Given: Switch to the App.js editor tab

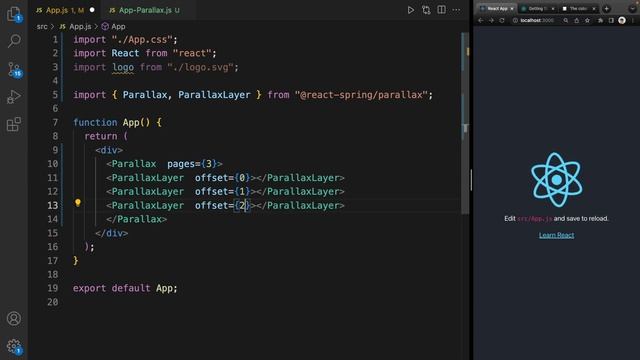Looking at the screenshot, I should pos(65,10).
